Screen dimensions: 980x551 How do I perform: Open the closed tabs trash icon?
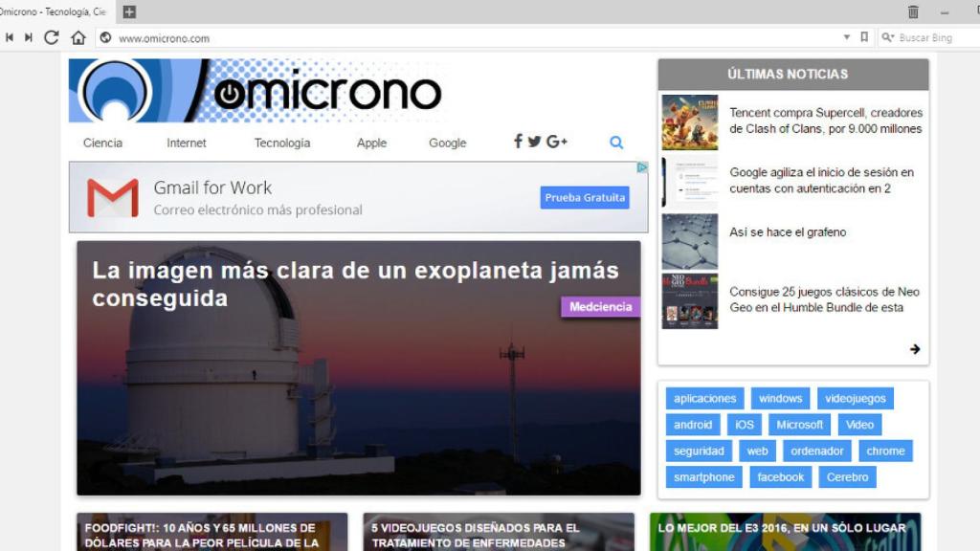[913, 11]
